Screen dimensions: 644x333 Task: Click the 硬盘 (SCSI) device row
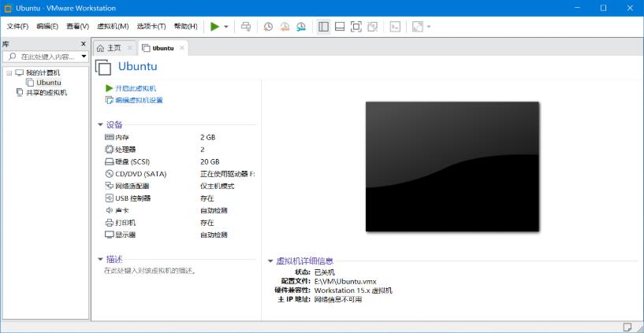tap(181, 161)
